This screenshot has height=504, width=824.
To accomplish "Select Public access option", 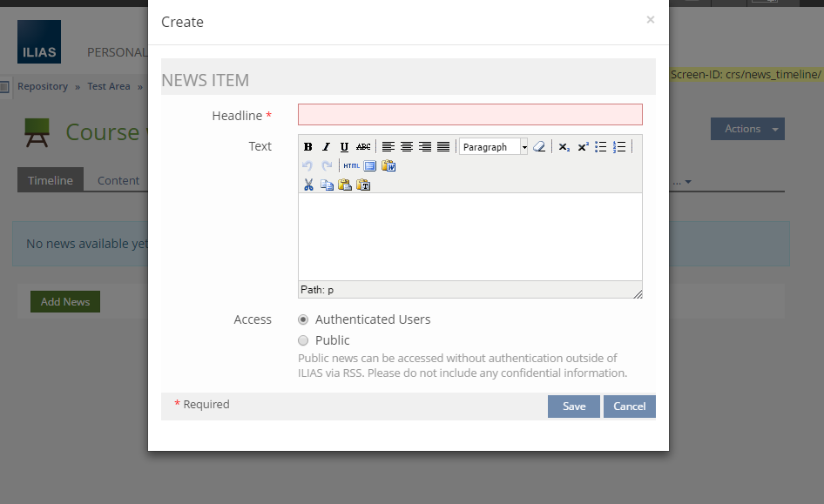I will click(x=303, y=340).
